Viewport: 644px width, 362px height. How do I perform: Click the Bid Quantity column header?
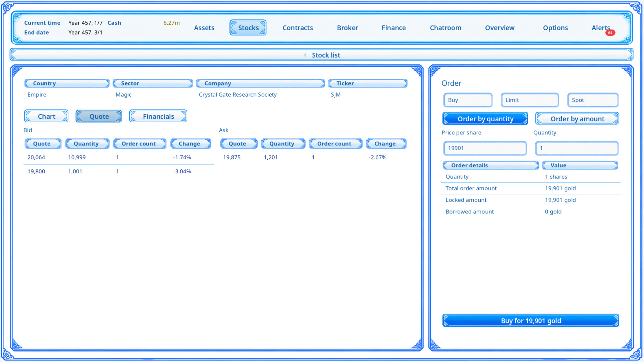tap(88, 143)
